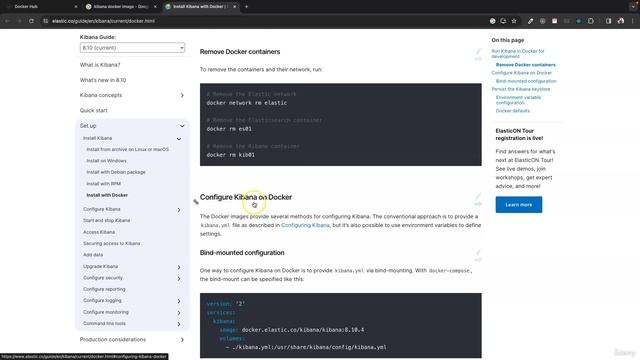640x360 pixels.
Task: Click the 'docker network rm elastic' command text
Action: [x=247, y=103]
